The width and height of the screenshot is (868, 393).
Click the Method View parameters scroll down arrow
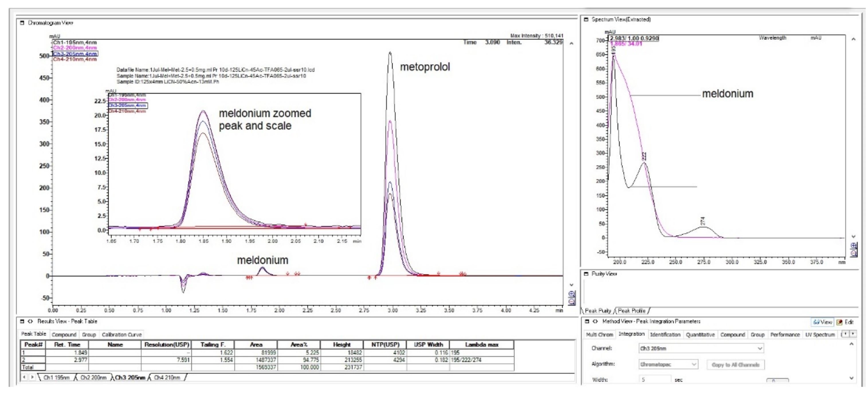tap(851, 378)
